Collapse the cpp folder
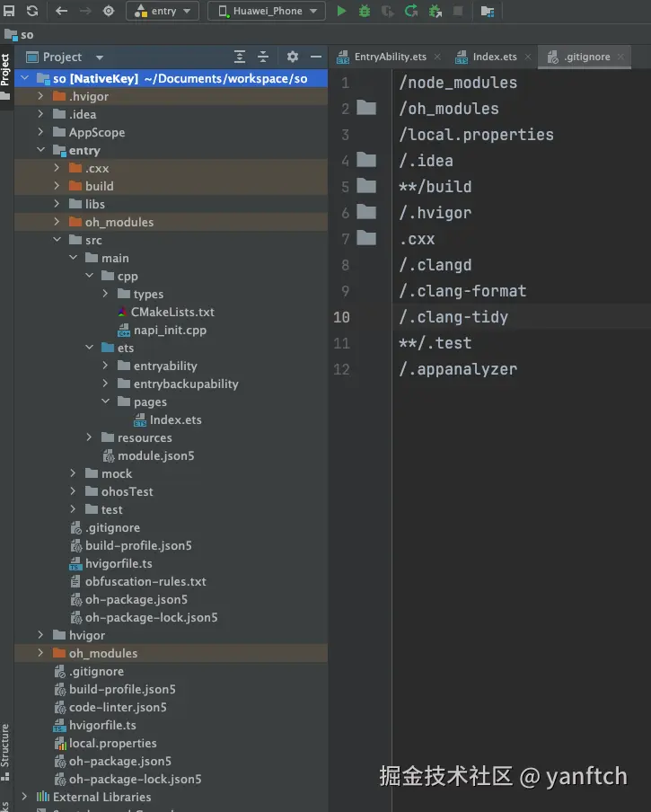 pyautogui.click(x=89, y=276)
